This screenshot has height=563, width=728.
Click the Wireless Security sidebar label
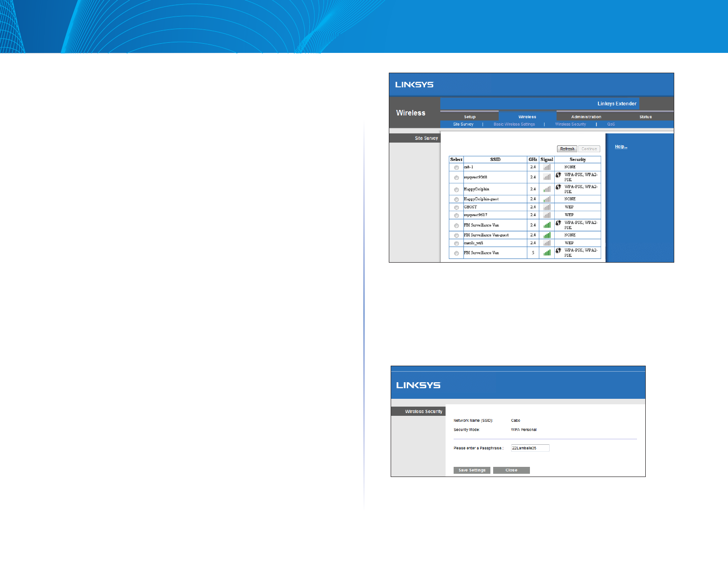[423, 412]
